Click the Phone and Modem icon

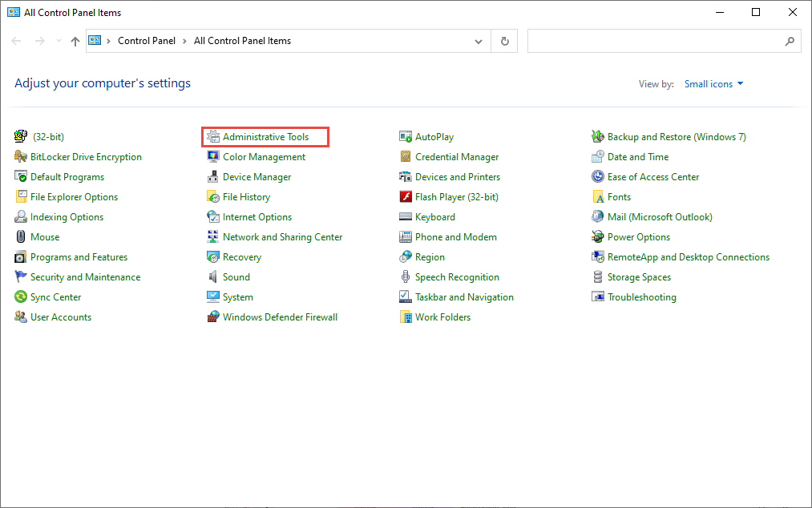pos(406,237)
